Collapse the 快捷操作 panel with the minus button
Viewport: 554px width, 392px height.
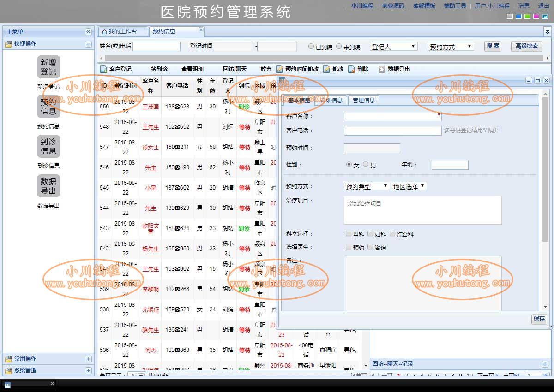(88, 44)
